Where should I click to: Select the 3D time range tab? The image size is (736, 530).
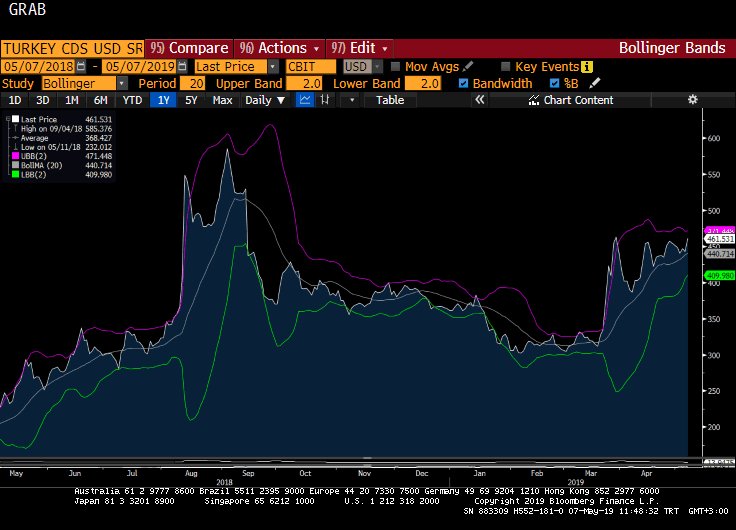click(x=42, y=100)
